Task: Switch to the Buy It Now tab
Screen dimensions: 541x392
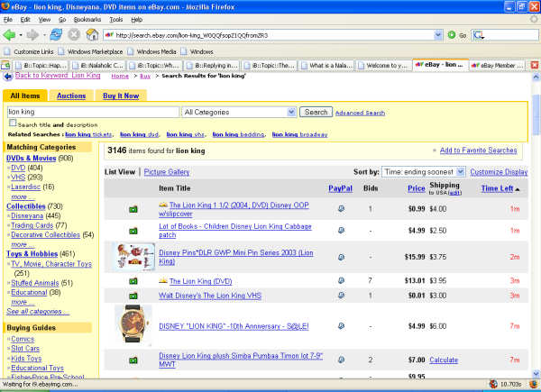Action: [x=121, y=96]
